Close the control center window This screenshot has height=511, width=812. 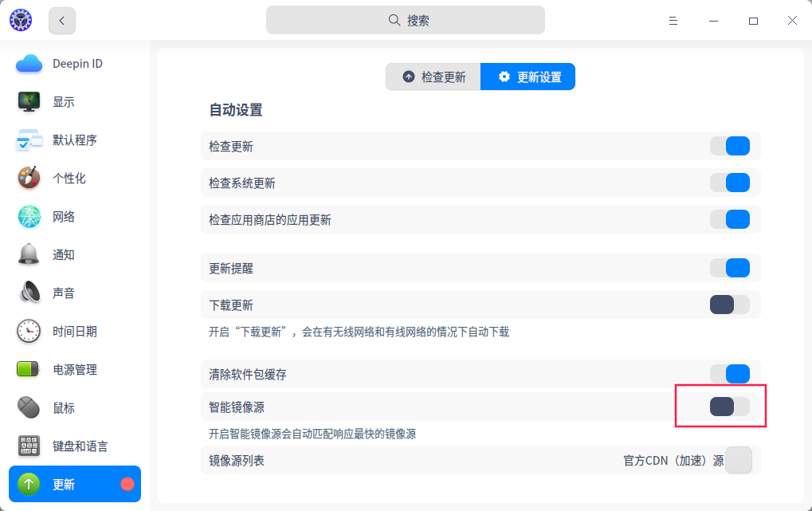792,20
